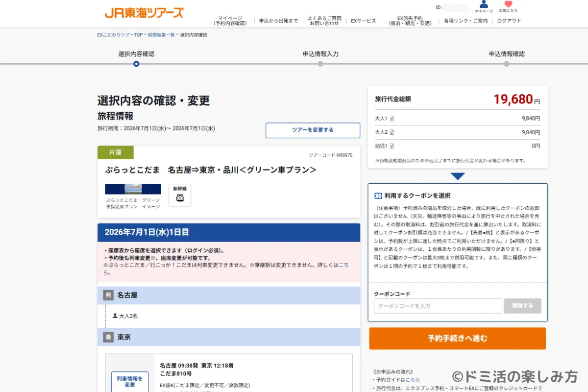Click 名古屋 09:38発 東京 12:18着 text
This screenshot has height=392, width=588.
coord(196,366)
